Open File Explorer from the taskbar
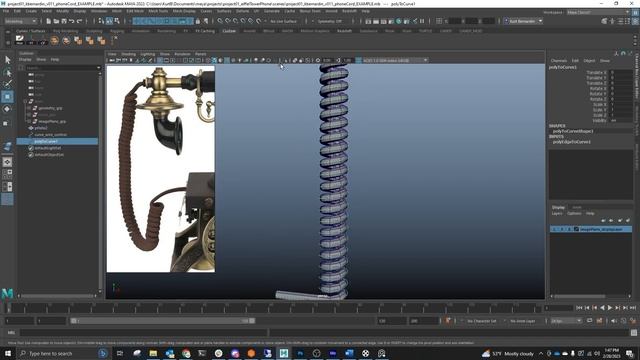Screen dimensions: 640x360 pos(153,353)
